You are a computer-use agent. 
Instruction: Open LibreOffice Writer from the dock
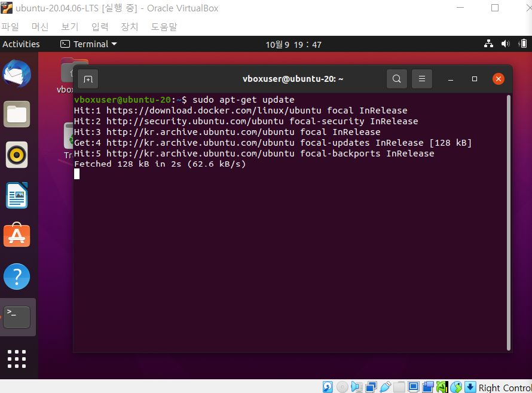(17, 196)
